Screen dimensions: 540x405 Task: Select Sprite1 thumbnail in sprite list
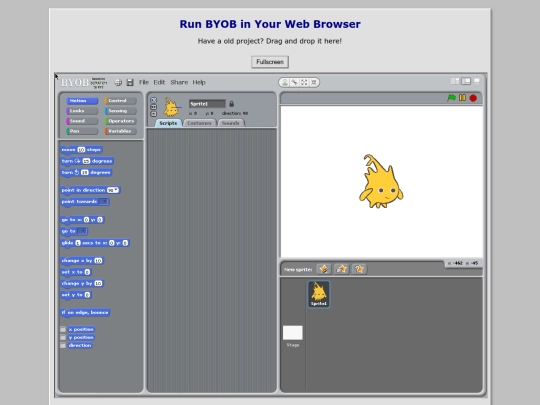(x=319, y=294)
